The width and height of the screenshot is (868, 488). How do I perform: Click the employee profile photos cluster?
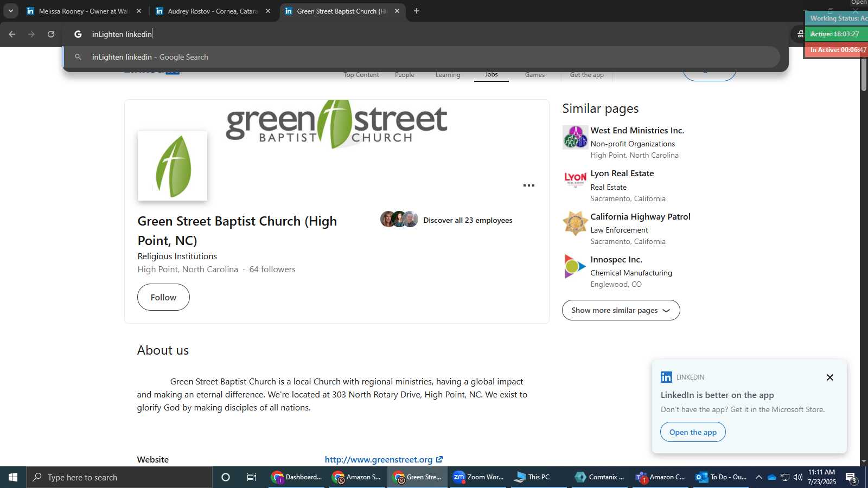click(399, 219)
